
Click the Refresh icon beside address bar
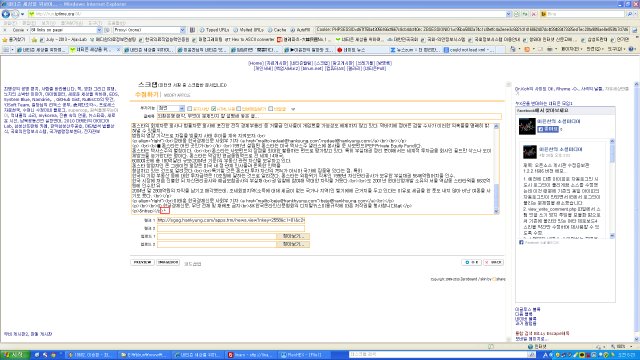tap(525, 14)
